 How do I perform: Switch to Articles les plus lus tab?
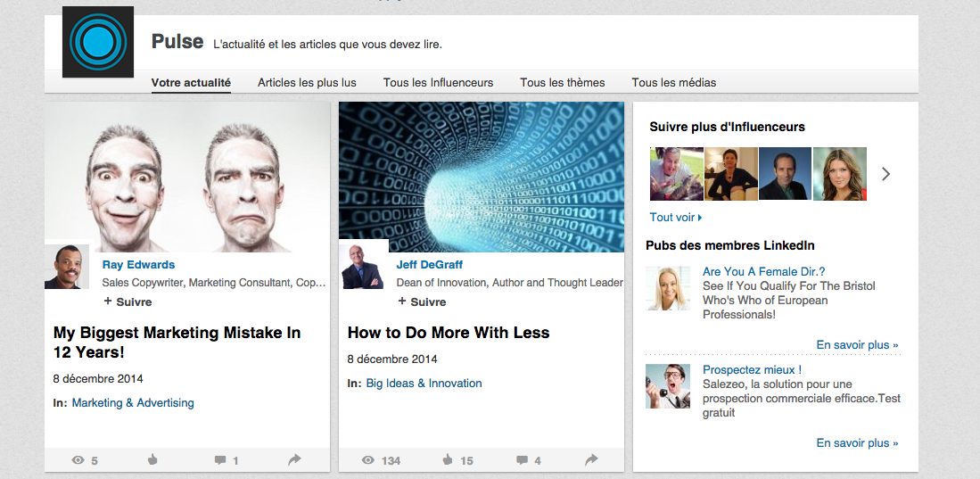(307, 83)
